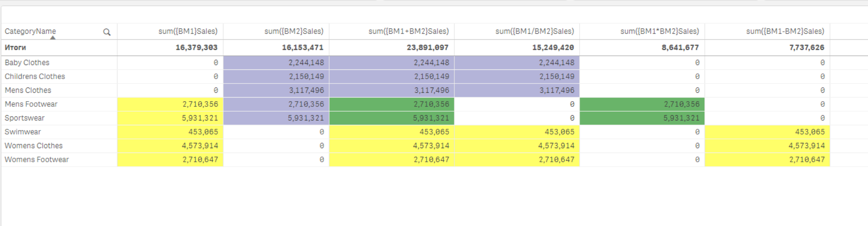Click the sum({BM1*BM2}Sales) column header

(x=659, y=31)
